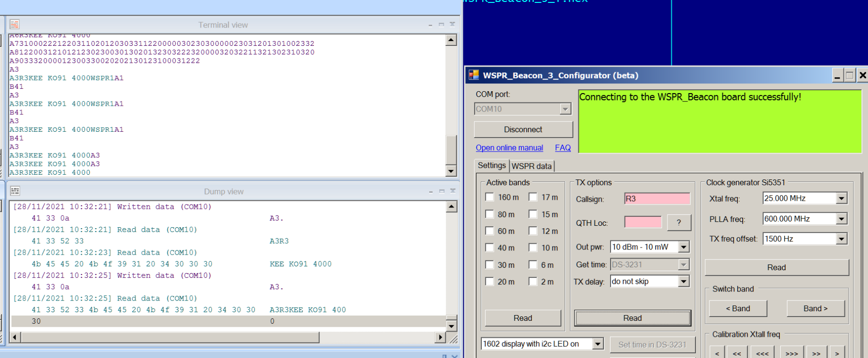Click calibration >>> button
The width and height of the screenshot is (868, 358).
[x=791, y=353]
